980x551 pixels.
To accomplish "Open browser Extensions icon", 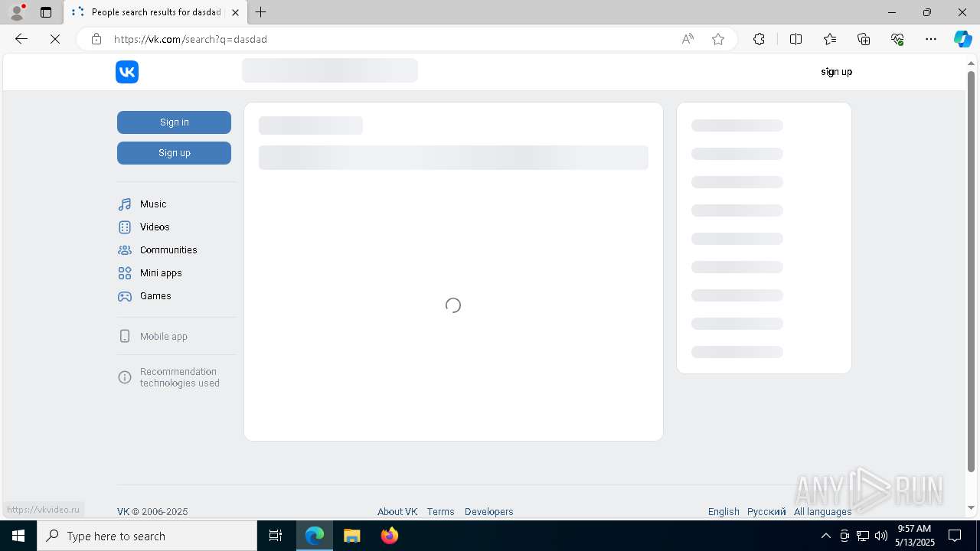I will [759, 39].
